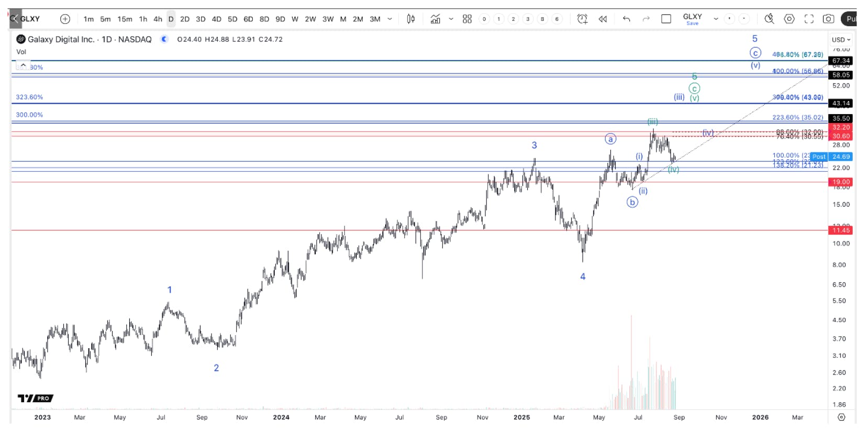Take a chart snapshot with camera icon
This screenshot has height=443, width=868.
(828, 19)
